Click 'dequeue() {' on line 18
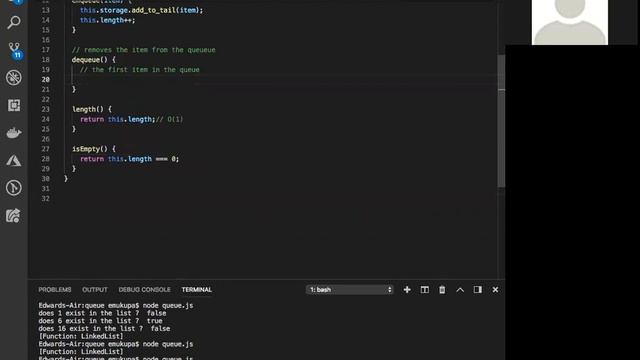The width and height of the screenshot is (640, 360). [x=93, y=60]
